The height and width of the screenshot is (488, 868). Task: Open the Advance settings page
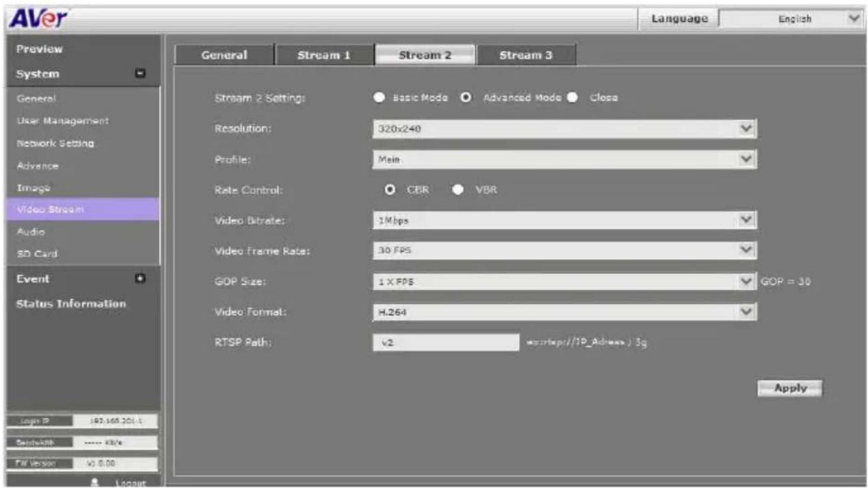pos(38,166)
